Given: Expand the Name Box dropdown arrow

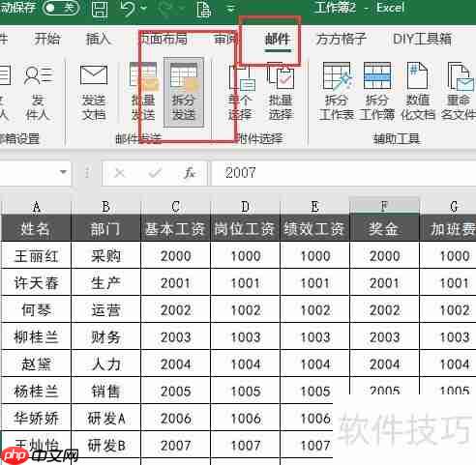Looking at the screenshot, I should [63, 172].
